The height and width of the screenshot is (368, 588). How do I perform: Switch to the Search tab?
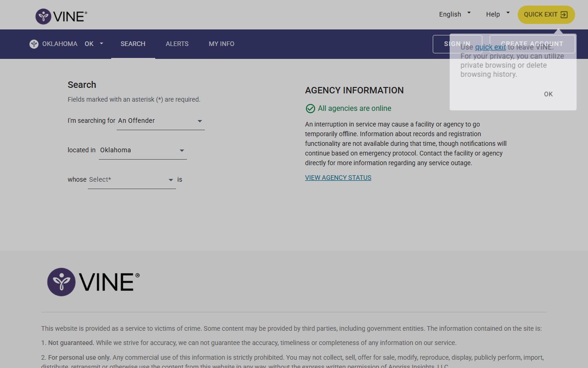coord(133,44)
